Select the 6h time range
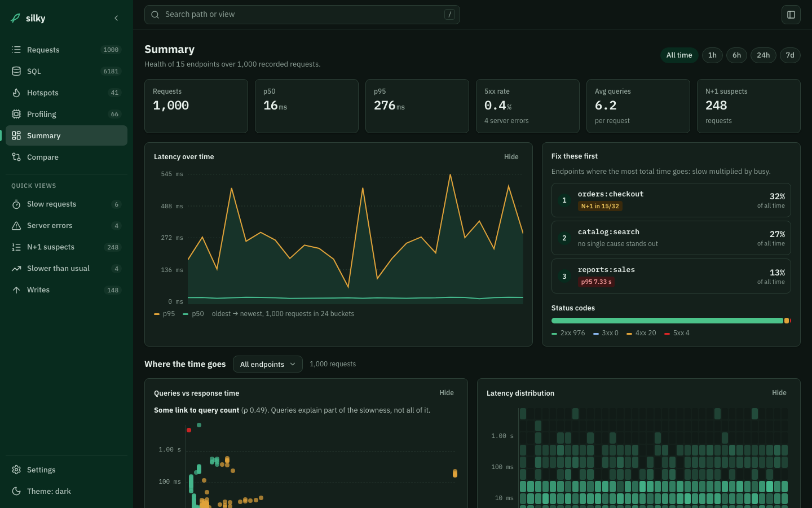This screenshot has width=812, height=508. tap(736, 55)
